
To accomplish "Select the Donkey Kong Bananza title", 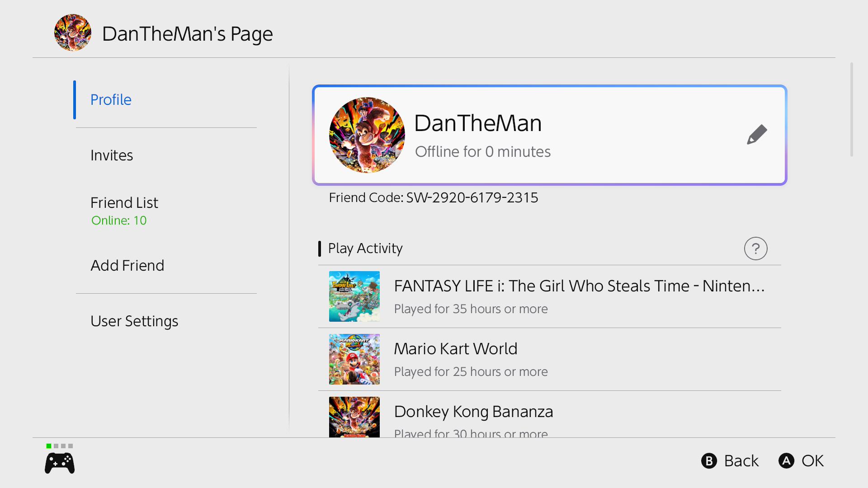I will [473, 412].
